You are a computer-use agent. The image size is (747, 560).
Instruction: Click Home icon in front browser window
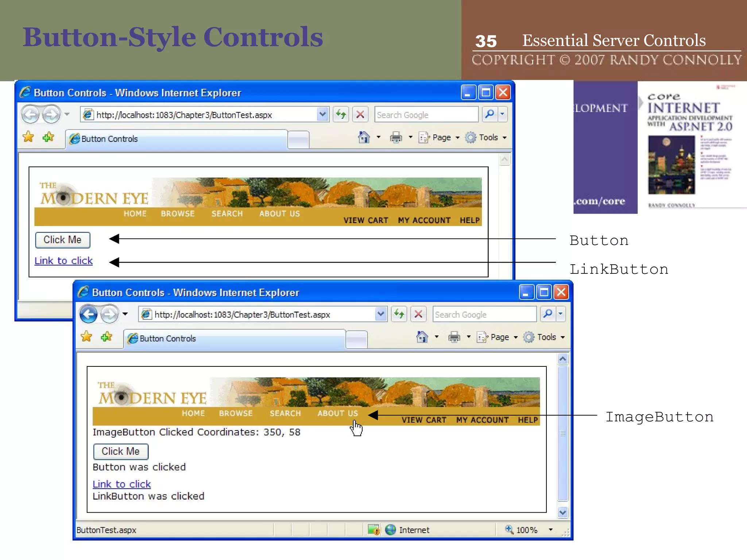[x=422, y=337]
